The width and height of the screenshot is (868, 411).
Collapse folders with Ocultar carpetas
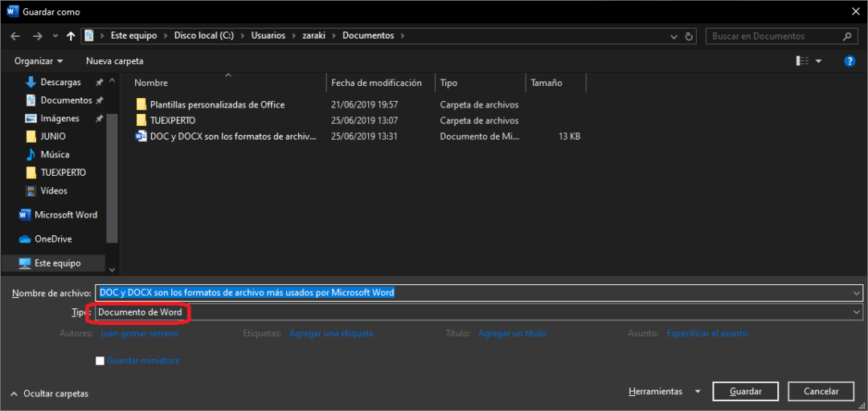click(50, 393)
